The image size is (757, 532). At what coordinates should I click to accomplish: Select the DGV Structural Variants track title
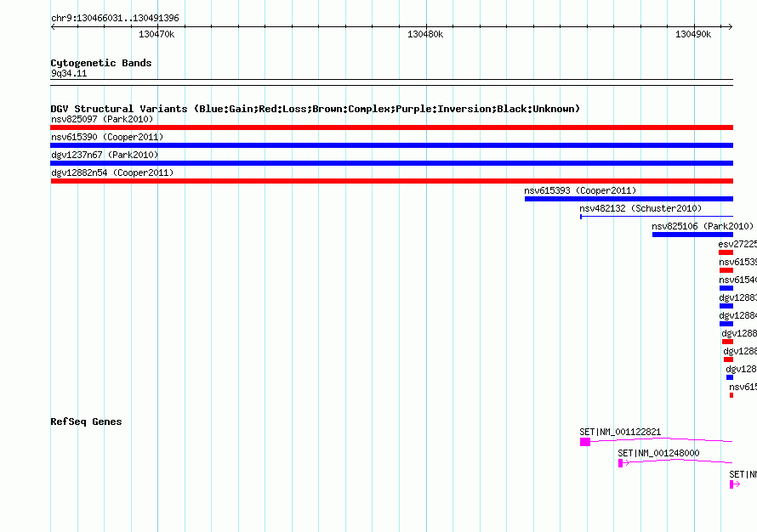316,109
